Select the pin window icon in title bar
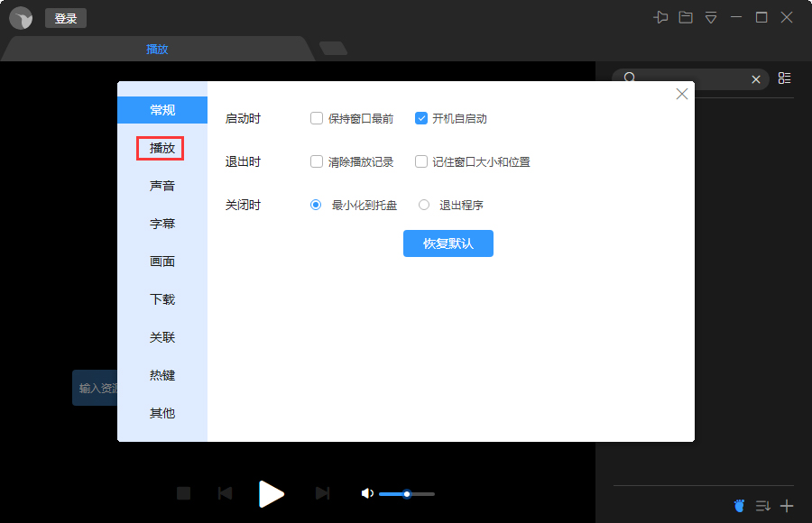 [660, 17]
